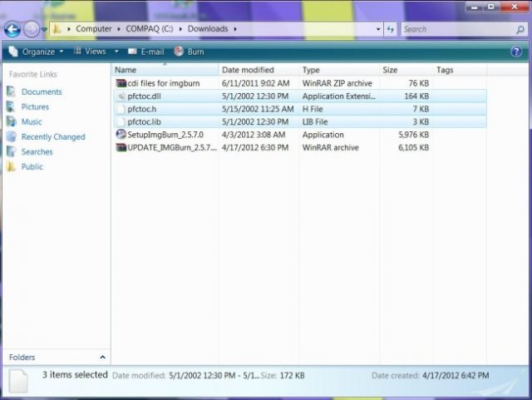Open Help with the question mark icon
This screenshot has height=400, width=532.
(516, 52)
